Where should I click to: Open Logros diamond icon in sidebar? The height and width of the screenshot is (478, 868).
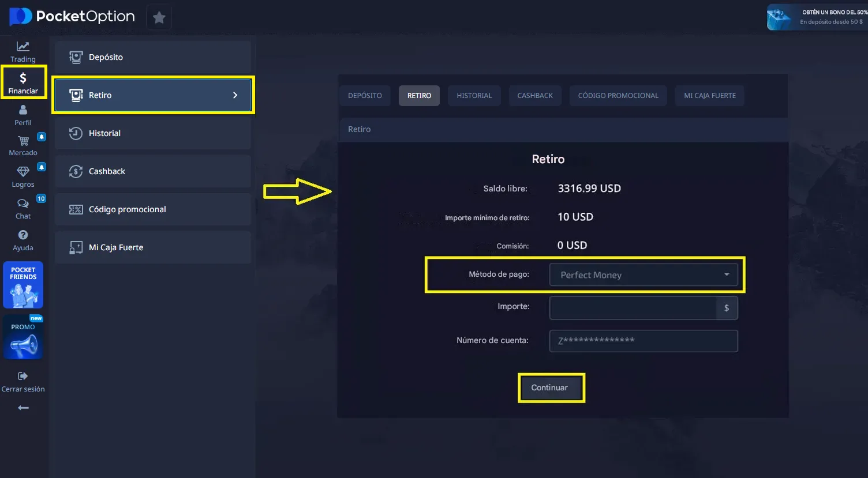click(x=23, y=172)
